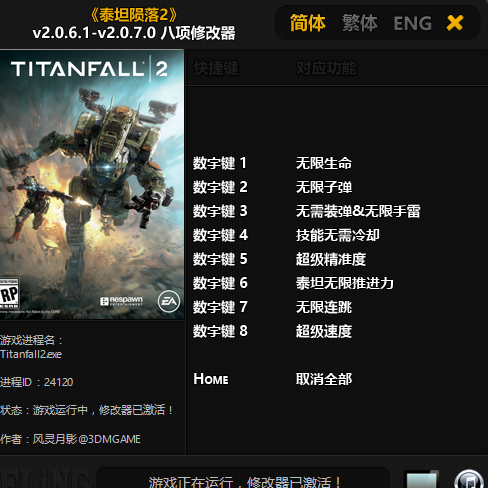Toggle 无限子弹 cheat option
The width and height of the screenshot is (488, 488).
click(324, 187)
